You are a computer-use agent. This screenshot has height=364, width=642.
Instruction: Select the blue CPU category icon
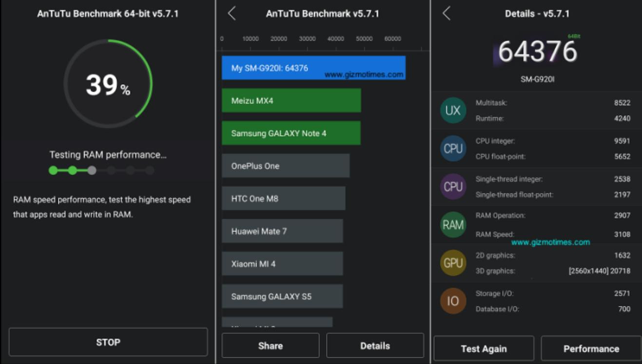pyautogui.click(x=453, y=149)
